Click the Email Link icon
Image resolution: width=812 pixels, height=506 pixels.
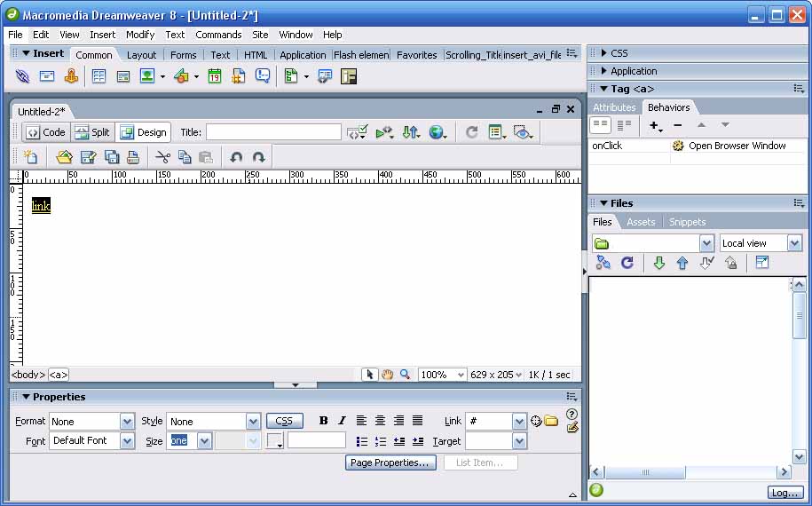point(47,76)
